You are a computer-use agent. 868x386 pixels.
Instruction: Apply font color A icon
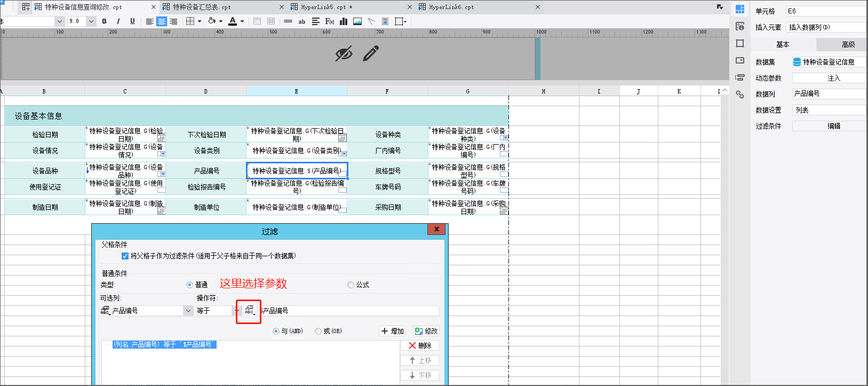pyautogui.click(x=233, y=21)
